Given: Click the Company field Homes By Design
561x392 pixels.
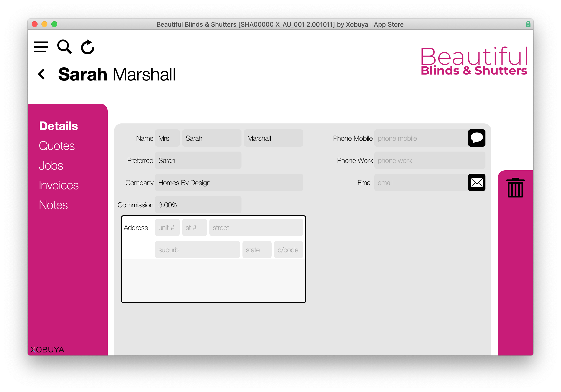Looking at the screenshot, I should (x=229, y=182).
